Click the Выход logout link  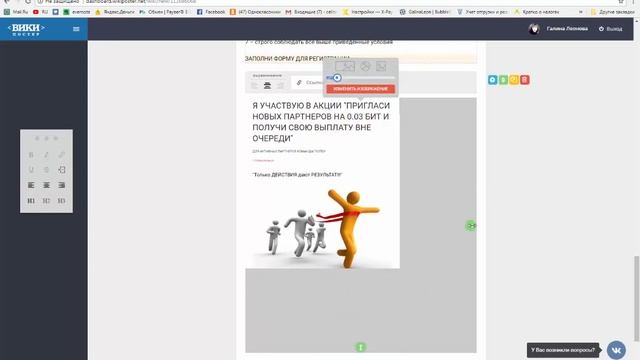611,29
